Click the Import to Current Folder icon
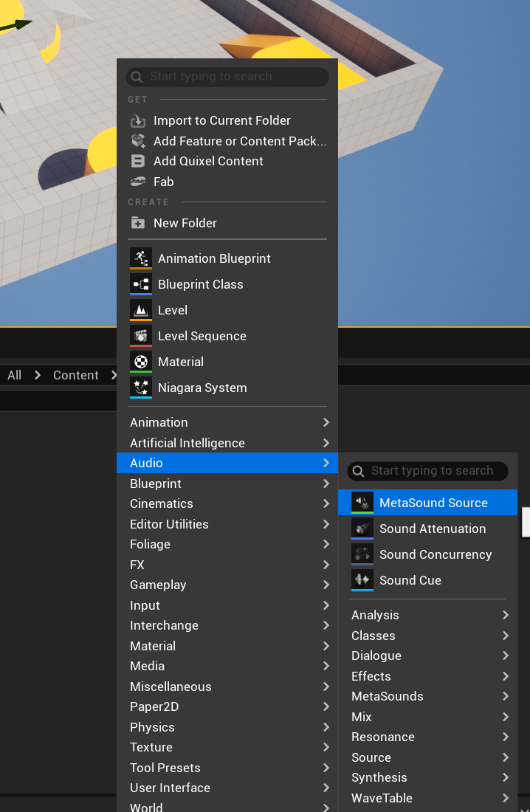The height and width of the screenshot is (812, 530). pyautogui.click(x=138, y=120)
